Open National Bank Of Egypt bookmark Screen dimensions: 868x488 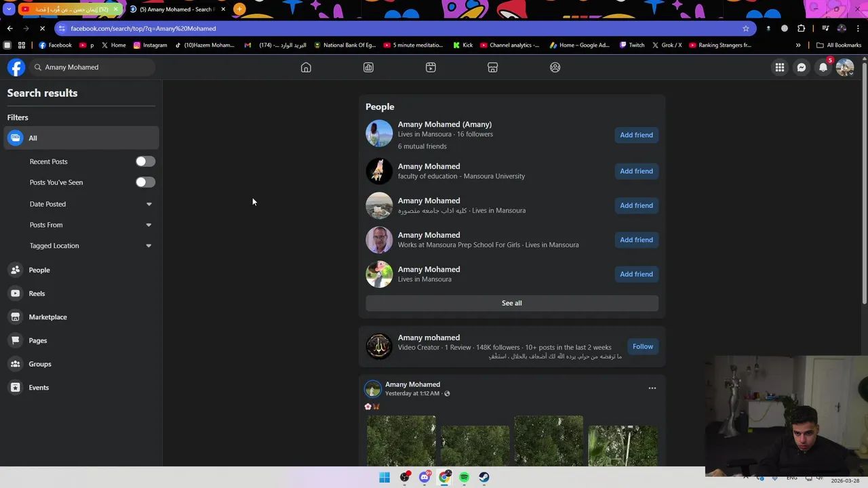[344, 45]
